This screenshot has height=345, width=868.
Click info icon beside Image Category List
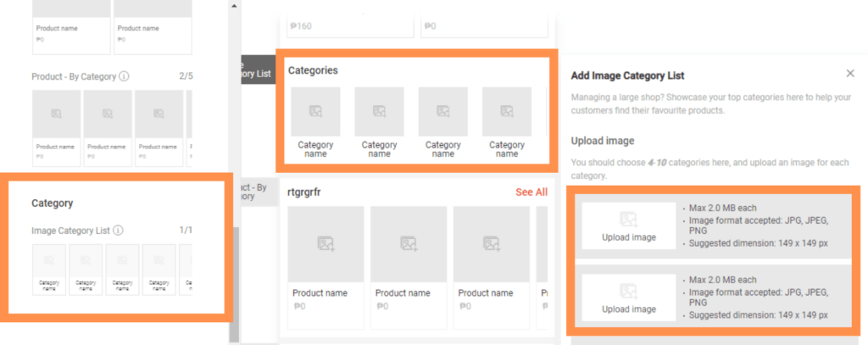119,230
